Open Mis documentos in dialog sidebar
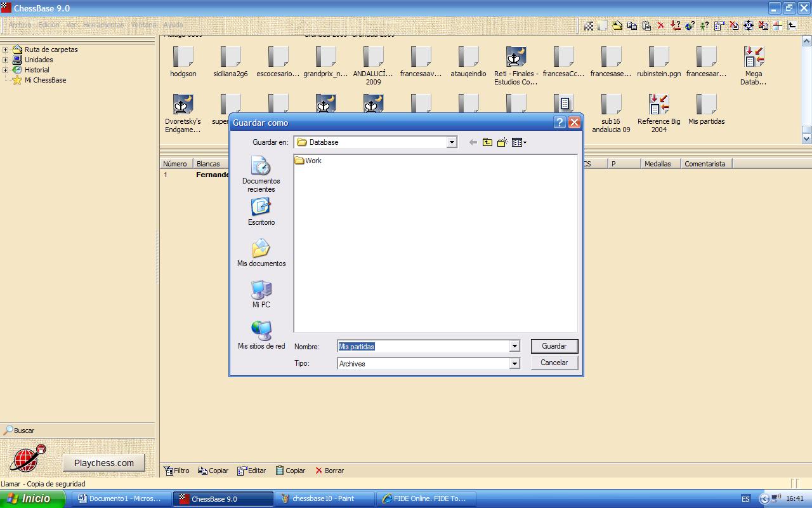Screen dimensions: 812x508 (261, 253)
